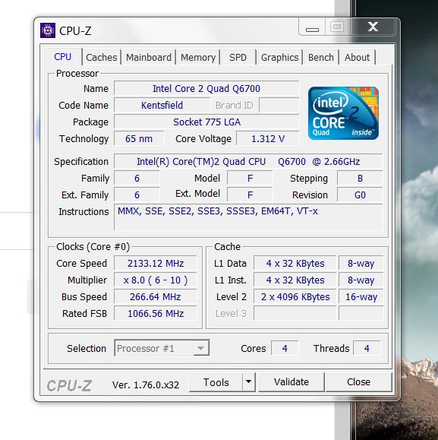
Task: Switch to the Bench tab
Action: tap(321, 57)
